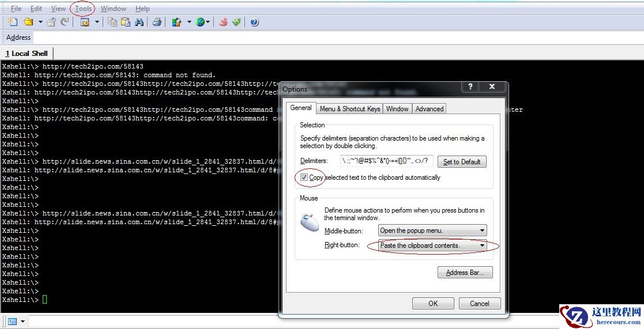The width and height of the screenshot is (644, 329).
Task: Switch to the General tab in Options
Action: 300,108
